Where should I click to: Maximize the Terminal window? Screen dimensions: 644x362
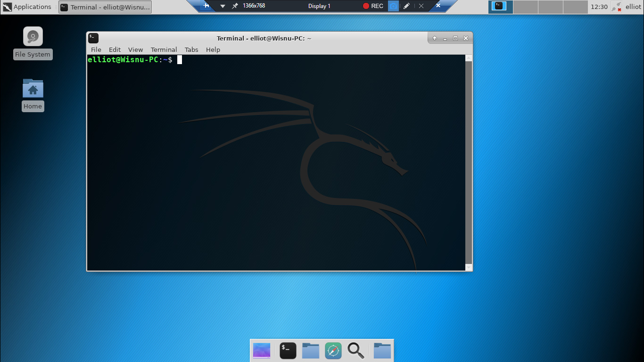pyautogui.click(x=455, y=38)
